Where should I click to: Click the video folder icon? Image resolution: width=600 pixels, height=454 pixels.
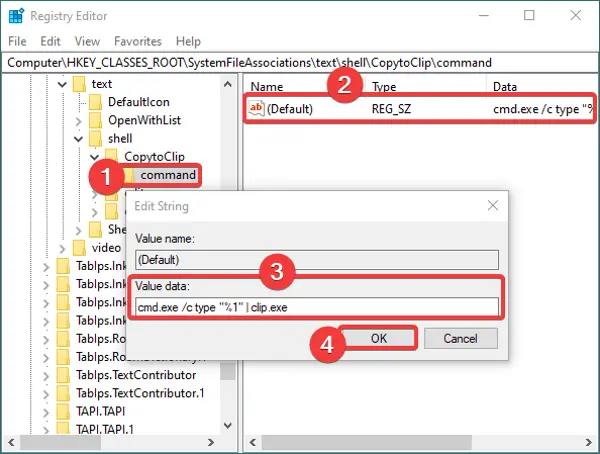80,248
